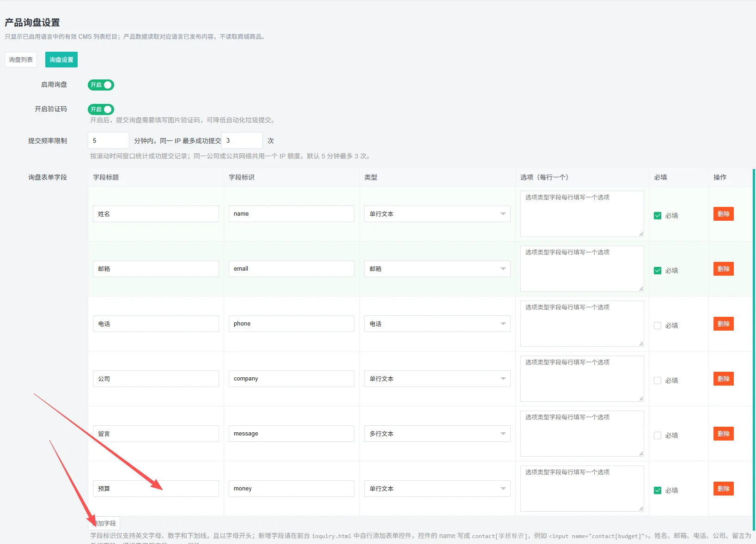Click the name identifier input
The height and width of the screenshot is (544, 756).
pos(292,214)
